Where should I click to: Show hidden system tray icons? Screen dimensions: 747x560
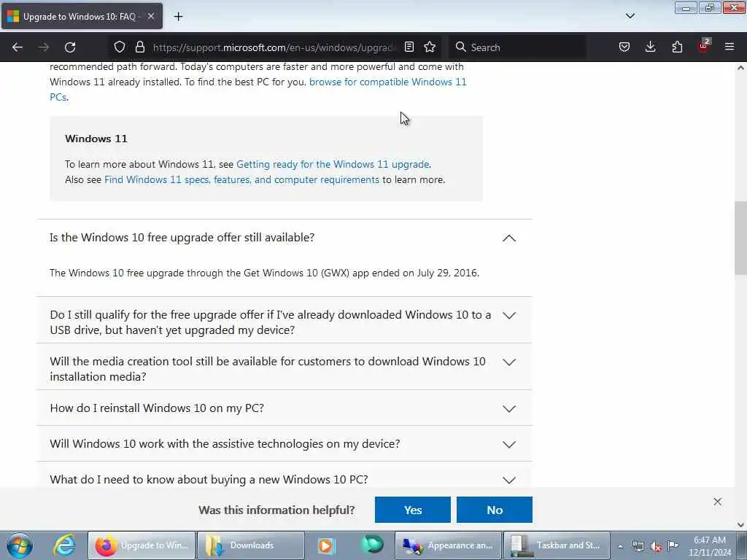point(620,546)
